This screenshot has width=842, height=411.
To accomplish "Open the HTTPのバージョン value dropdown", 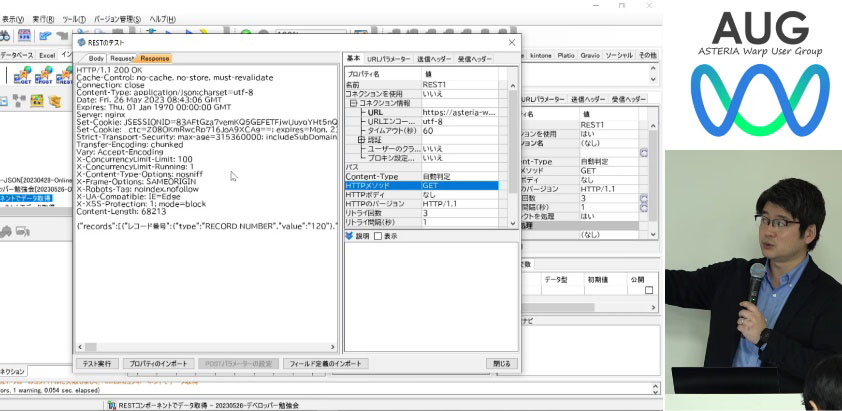I will click(x=460, y=204).
